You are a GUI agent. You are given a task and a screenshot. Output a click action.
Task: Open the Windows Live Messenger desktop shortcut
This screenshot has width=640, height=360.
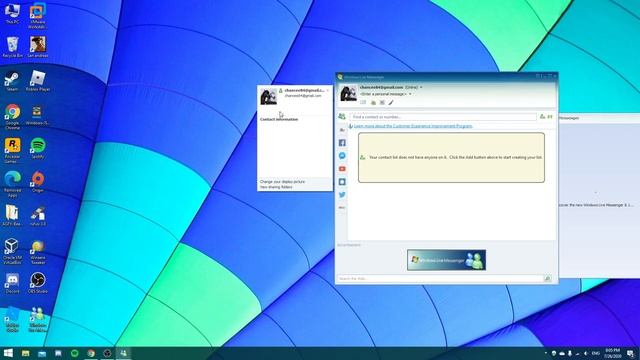(38, 320)
